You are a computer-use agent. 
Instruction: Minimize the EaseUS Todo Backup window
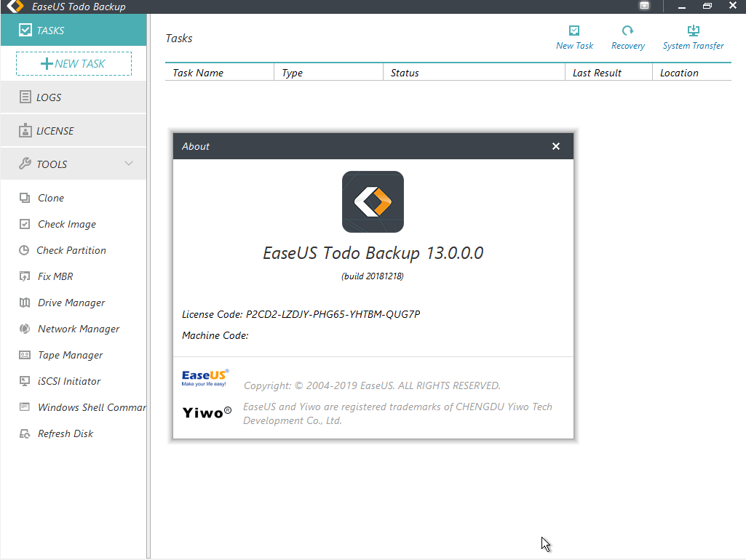click(x=682, y=6)
